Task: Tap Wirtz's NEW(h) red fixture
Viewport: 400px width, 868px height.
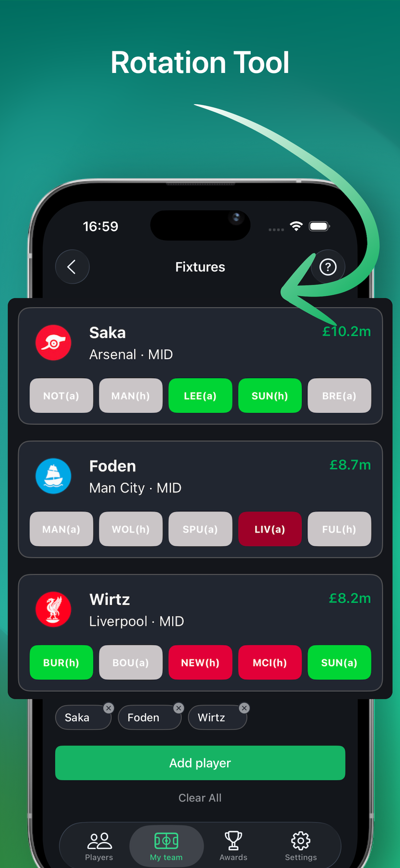Action: click(x=200, y=662)
